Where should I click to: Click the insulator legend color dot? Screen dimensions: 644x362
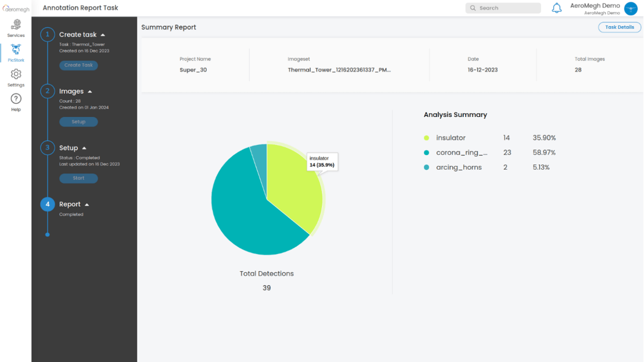[x=426, y=138]
